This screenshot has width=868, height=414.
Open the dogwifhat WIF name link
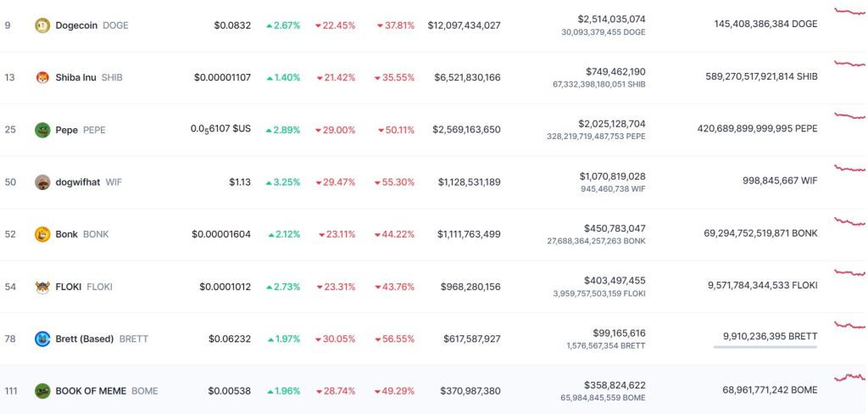point(78,182)
